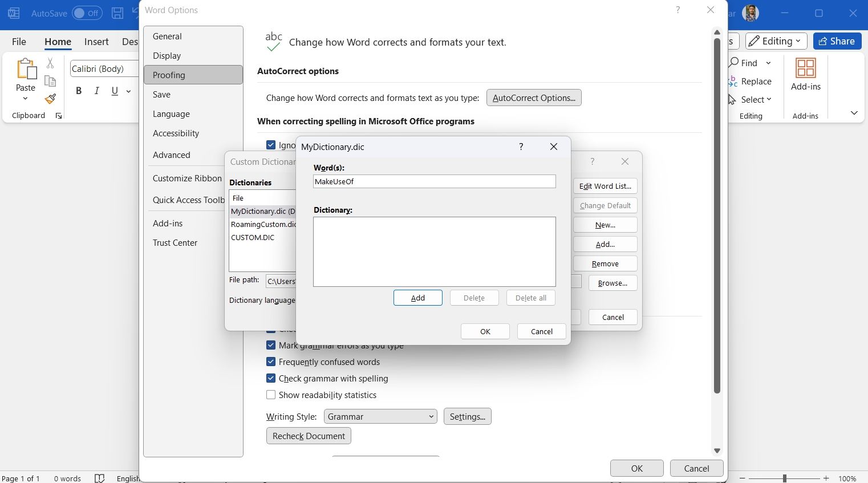Click the Cut scissors icon
The height and width of the screenshot is (483, 868).
(50, 63)
